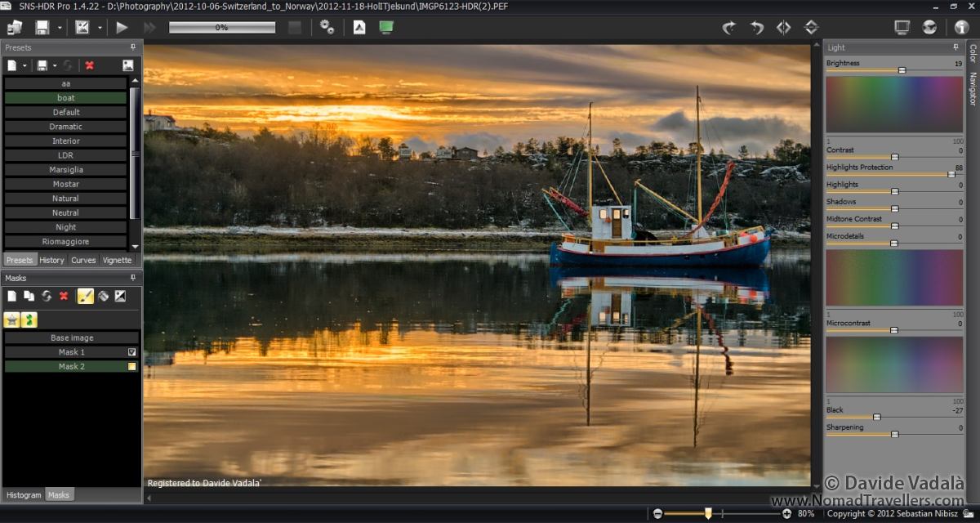
Task: Apply the Dramatic preset
Action: click(x=65, y=127)
